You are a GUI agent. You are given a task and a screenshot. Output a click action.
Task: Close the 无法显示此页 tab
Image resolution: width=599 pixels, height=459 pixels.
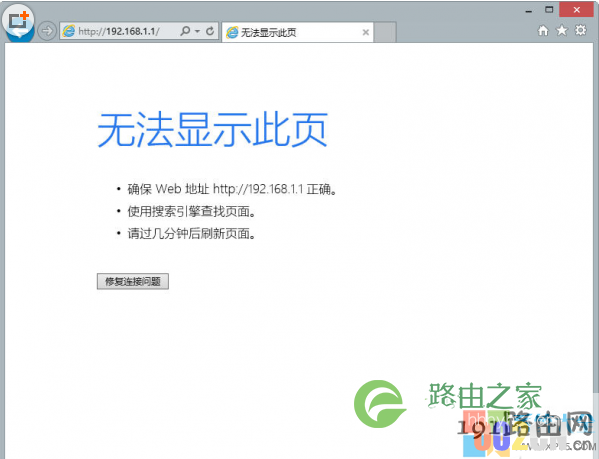[366, 32]
